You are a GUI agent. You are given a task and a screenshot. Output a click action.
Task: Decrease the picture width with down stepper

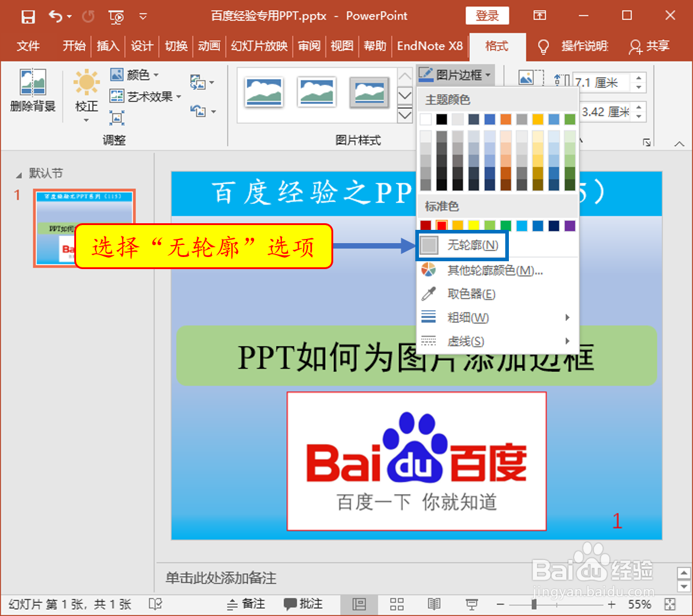point(639,116)
